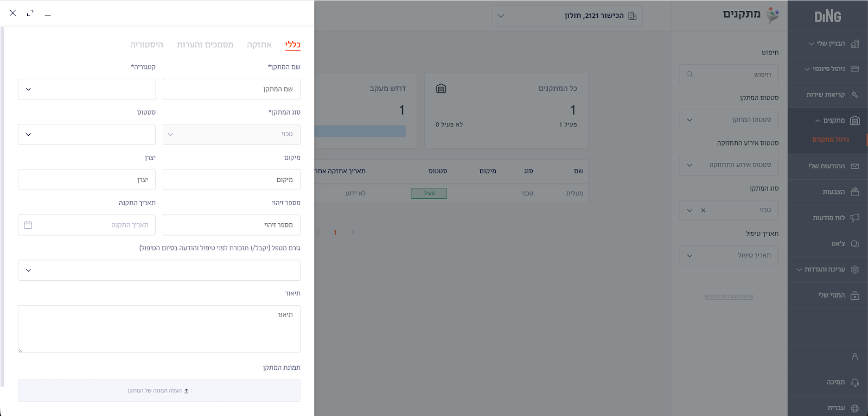This screenshot has height=416, width=868.
Task: Expand the גורם מטפל dropdown
Action: click(x=159, y=270)
